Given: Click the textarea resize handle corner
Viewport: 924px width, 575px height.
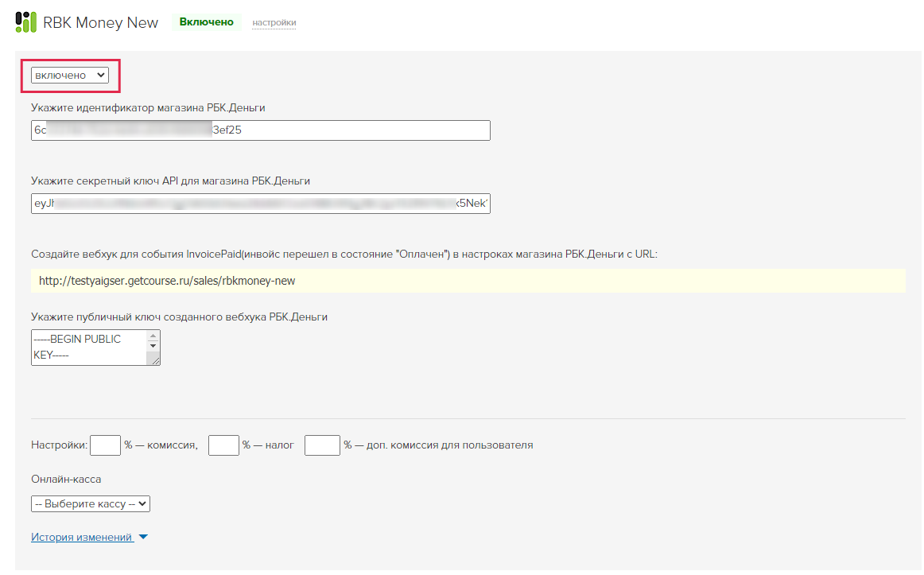Looking at the screenshot, I should coord(156,360).
